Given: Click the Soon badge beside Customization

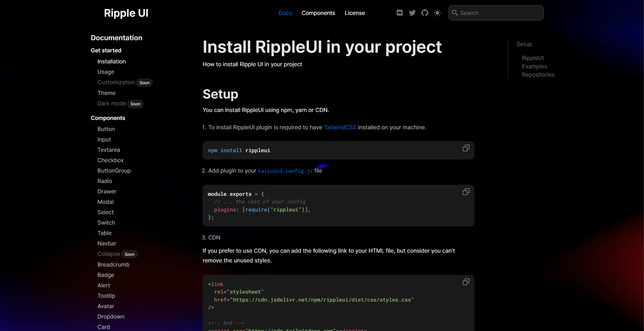Looking at the screenshot, I should pyautogui.click(x=144, y=82).
